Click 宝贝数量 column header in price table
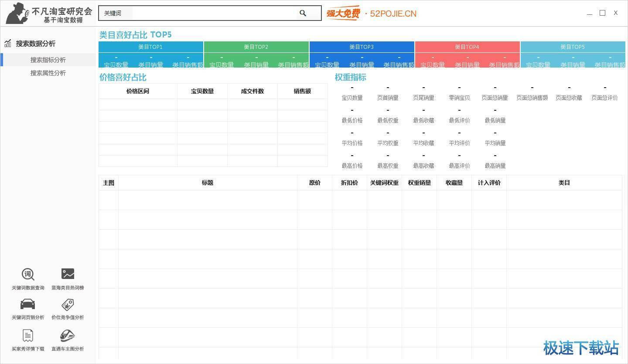Image resolution: width=628 pixels, height=364 pixels. pos(202,91)
